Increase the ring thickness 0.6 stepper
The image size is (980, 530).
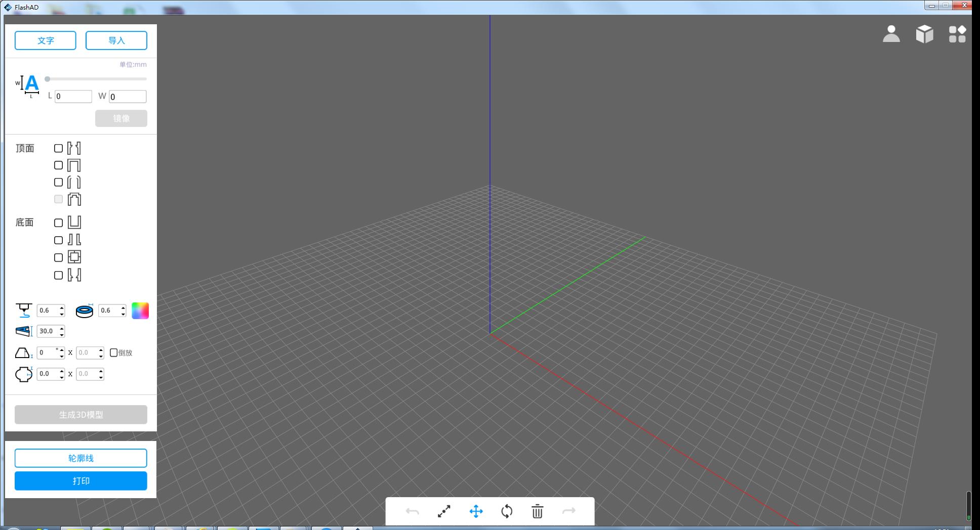(123, 307)
